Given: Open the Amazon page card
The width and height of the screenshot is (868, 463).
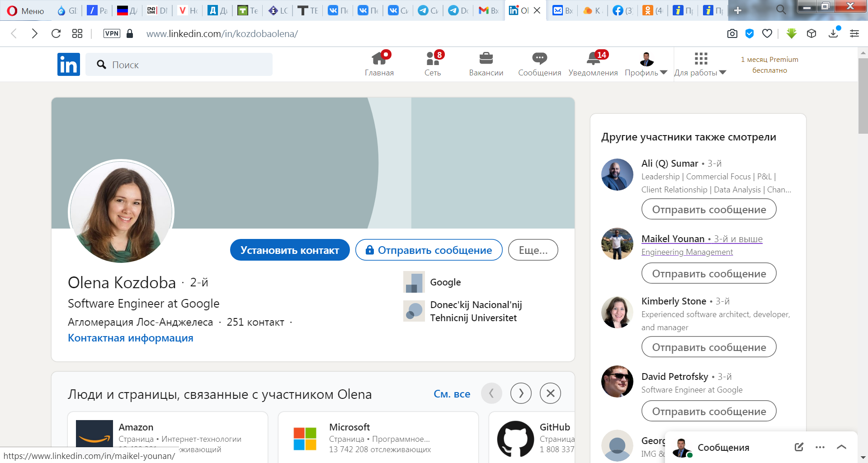Looking at the screenshot, I should (x=167, y=437).
